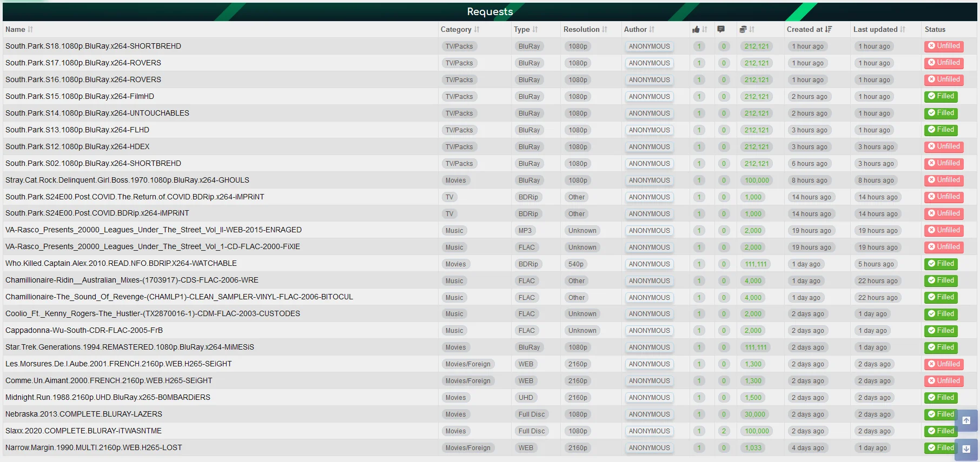Click the 1,033 bounty of Narrow.Margin.1990
980x462 pixels.
pyautogui.click(x=753, y=448)
